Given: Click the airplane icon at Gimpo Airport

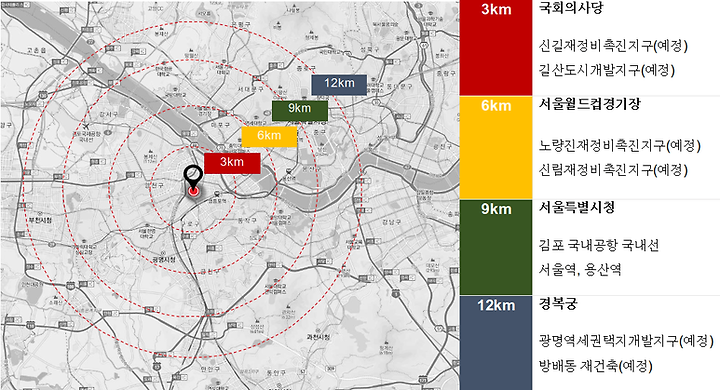Looking at the screenshot, I should 85,125.
